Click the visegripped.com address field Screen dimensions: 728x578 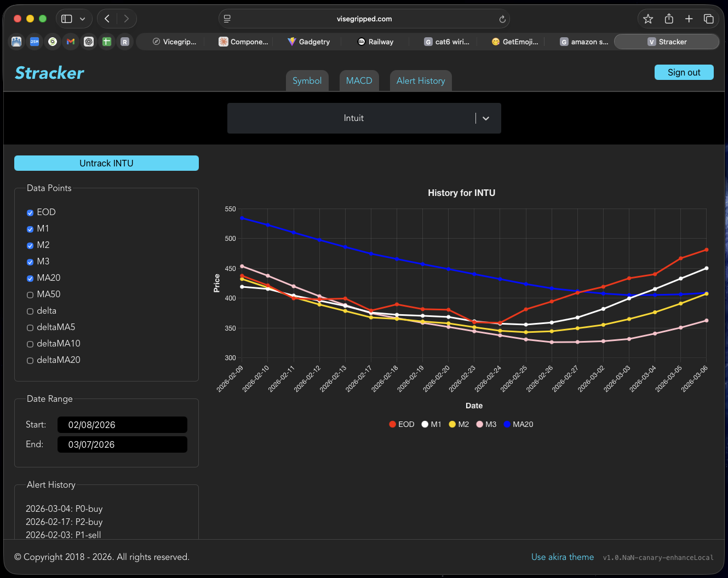[364, 19]
